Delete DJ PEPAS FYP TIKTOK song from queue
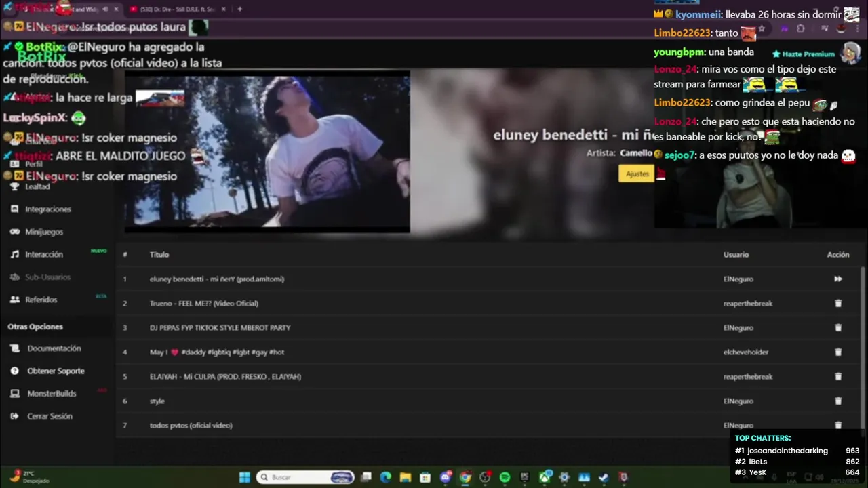 [838, 327]
